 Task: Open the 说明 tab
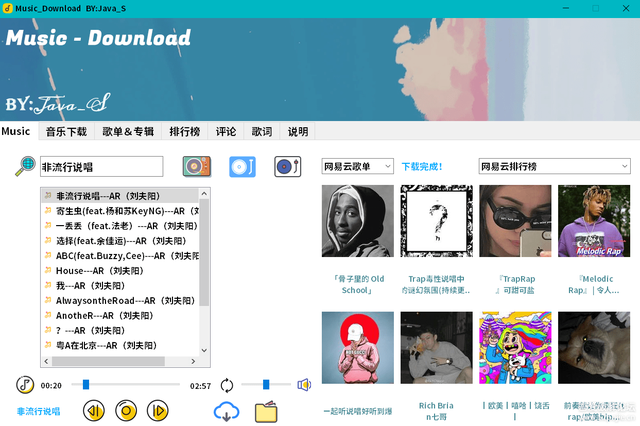pyautogui.click(x=298, y=131)
